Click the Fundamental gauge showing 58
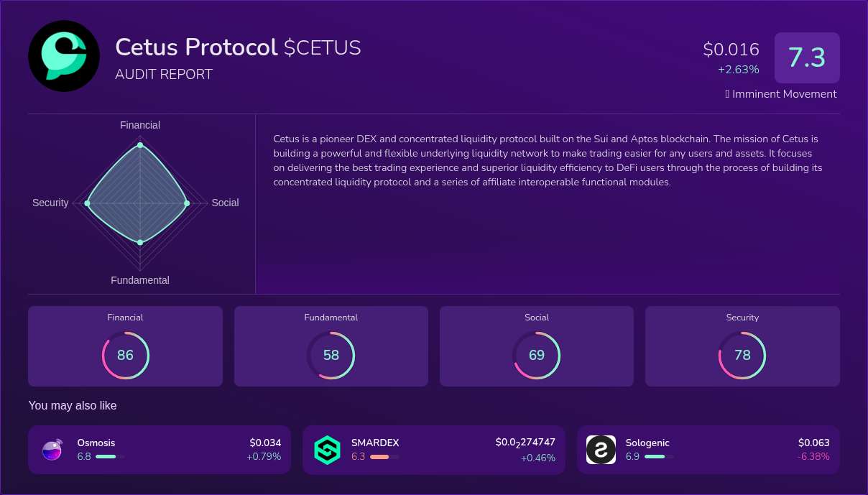Image resolution: width=868 pixels, height=495 pixels. [x=331, y=355]
